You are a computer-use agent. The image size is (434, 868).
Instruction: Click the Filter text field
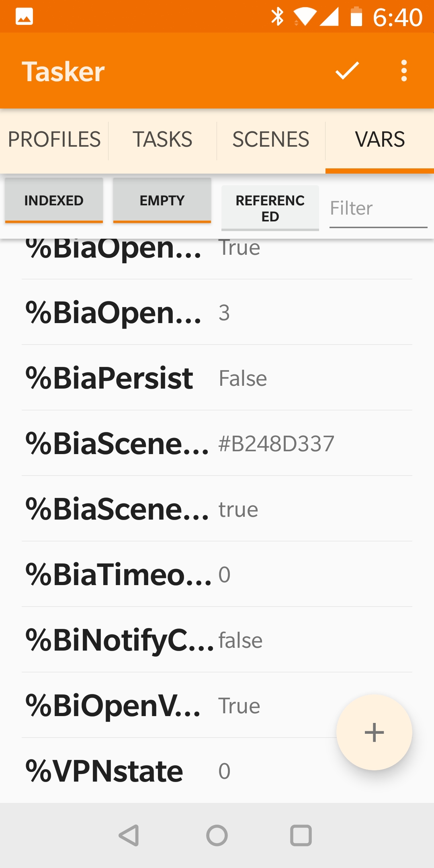378,209
